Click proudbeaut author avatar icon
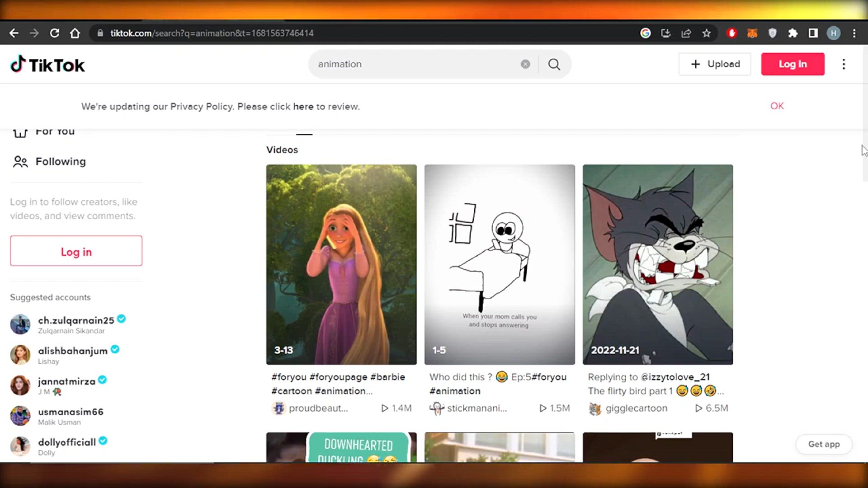Image resolution: width=868 pixels, height=488 pixels. [x=278, y=408]
